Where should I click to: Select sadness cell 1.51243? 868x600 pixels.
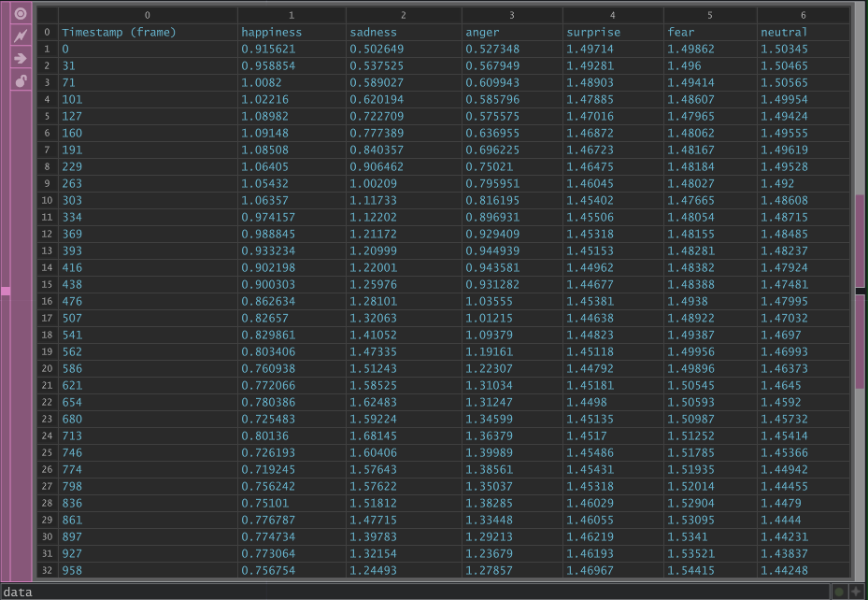click(x=404, y=368)
